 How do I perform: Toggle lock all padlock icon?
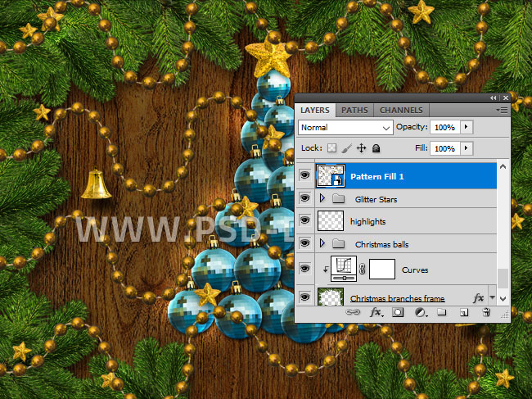coord(376,148)
